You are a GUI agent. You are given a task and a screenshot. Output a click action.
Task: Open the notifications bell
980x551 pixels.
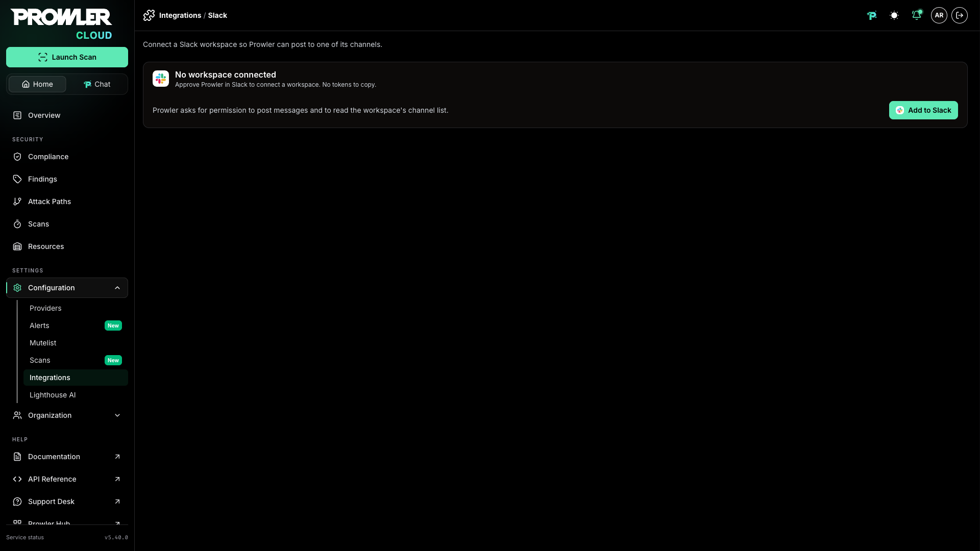917,15
